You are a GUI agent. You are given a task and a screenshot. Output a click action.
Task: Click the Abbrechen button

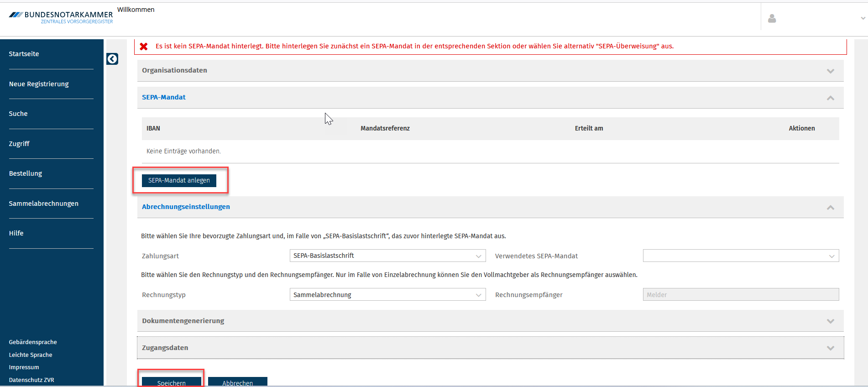click(x=237, y=382)
